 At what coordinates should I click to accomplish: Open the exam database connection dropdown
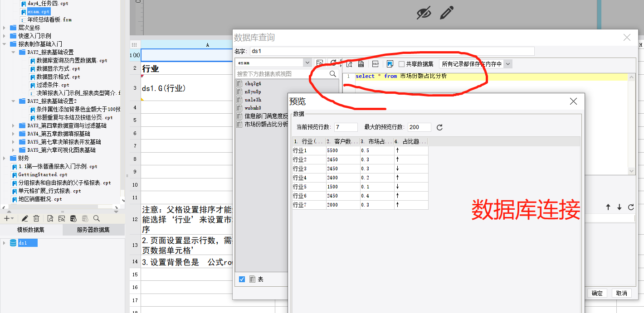tap(307, 63)
